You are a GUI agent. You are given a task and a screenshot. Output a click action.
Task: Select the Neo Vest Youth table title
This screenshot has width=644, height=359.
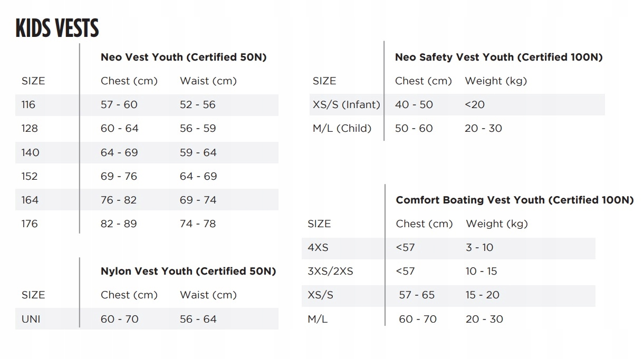[x=184, y=57]
